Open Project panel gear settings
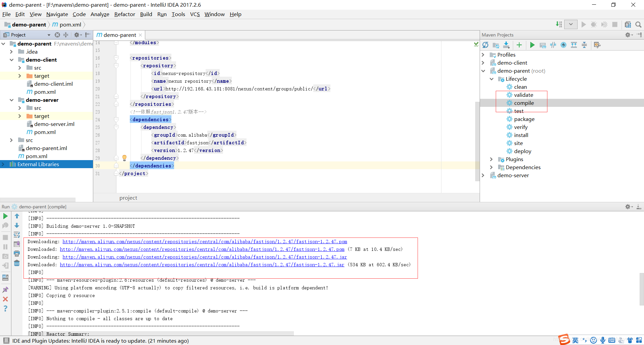The width and height of the screenshot is (644, 345). pos(77,35)
